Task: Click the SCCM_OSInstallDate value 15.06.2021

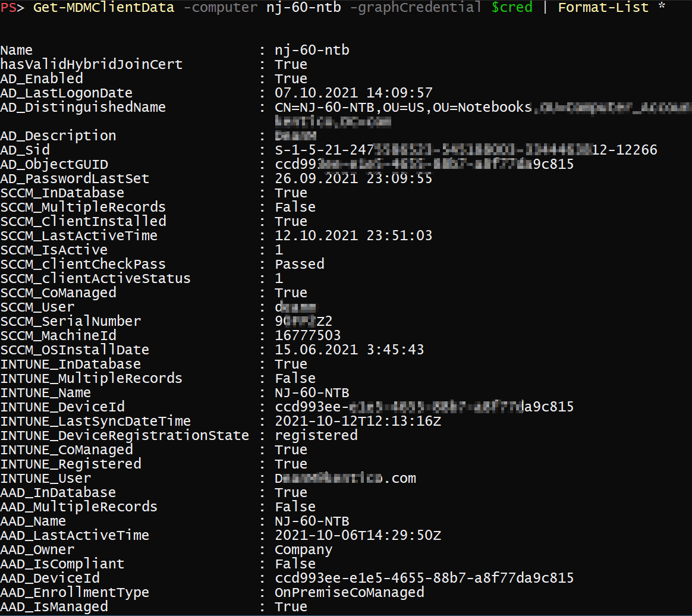Action: [349, 350]
